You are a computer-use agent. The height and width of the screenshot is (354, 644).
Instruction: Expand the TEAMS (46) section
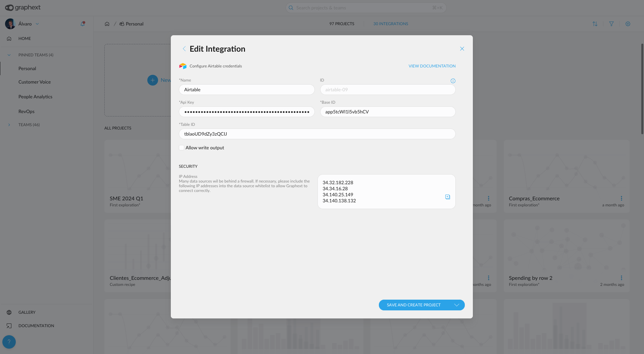click(x=9, y=125)
